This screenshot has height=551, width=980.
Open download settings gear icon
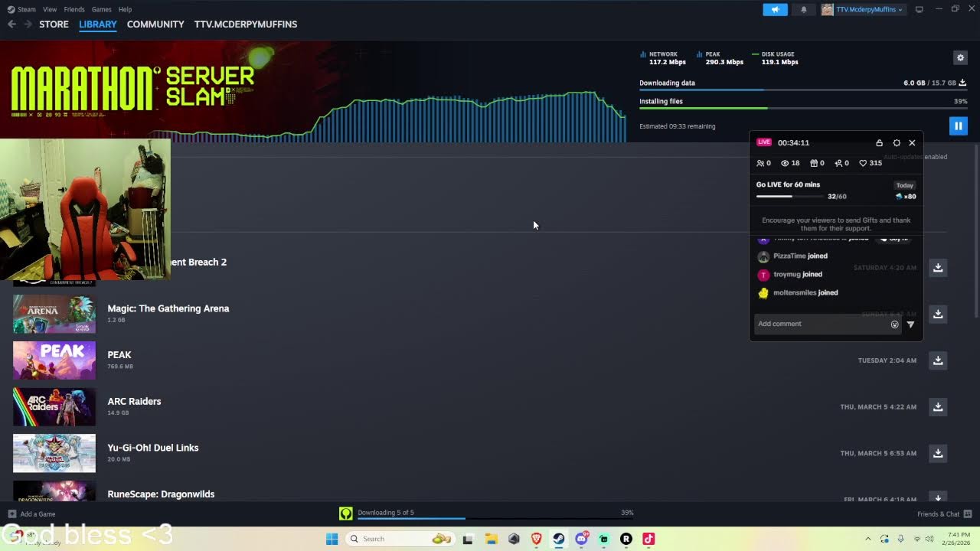(960, 57)
